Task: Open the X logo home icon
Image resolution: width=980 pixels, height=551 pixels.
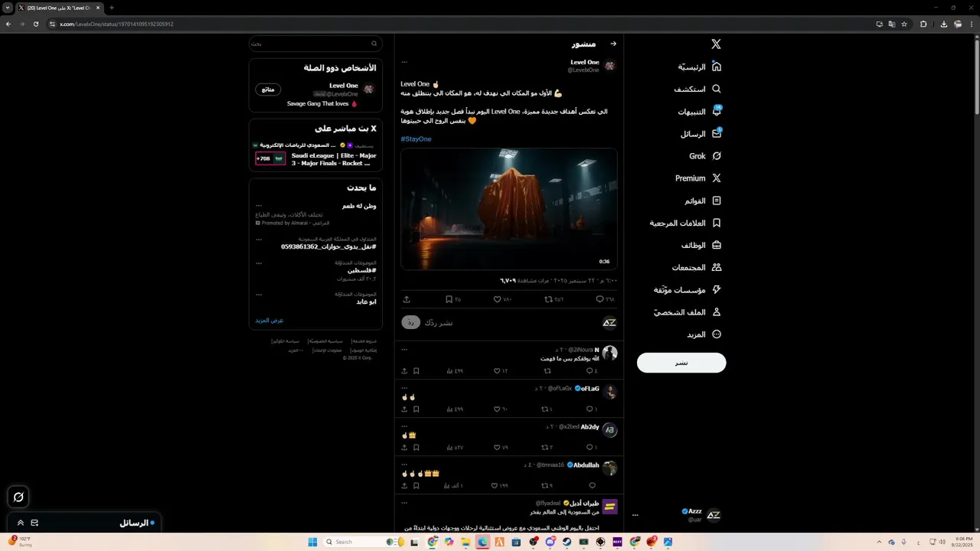Action: click(x=716, y=44)
